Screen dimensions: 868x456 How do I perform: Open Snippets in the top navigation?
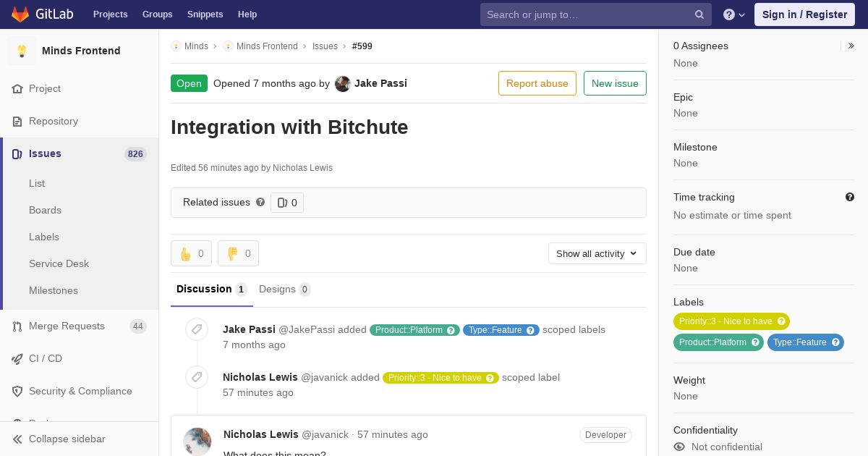(205, 14)
